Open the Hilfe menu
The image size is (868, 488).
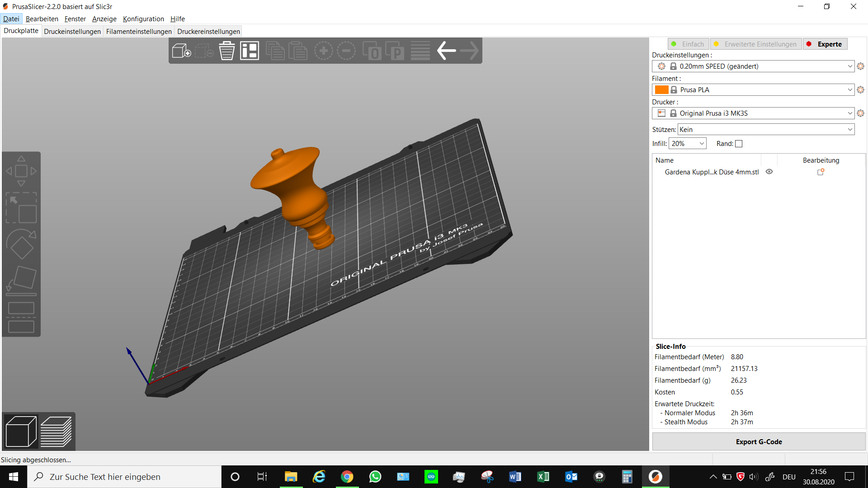pos(178,19)
